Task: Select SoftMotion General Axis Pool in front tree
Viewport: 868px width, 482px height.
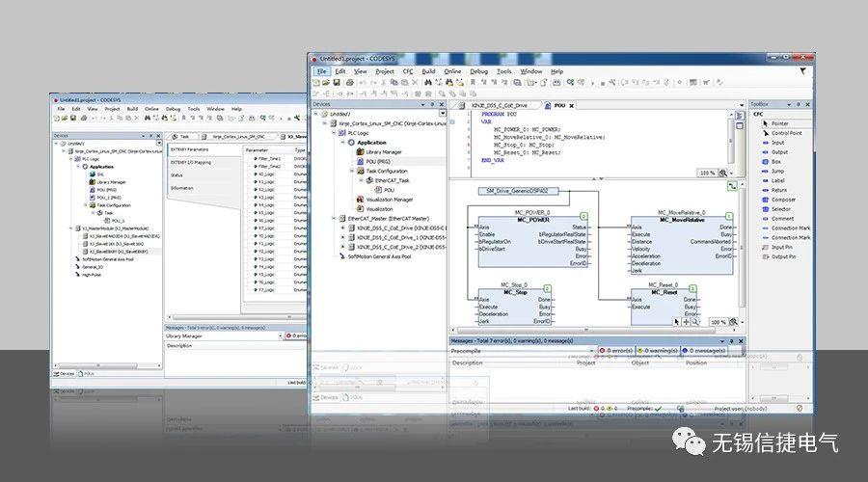Action: pyautogui.click(x=375, y=256)
